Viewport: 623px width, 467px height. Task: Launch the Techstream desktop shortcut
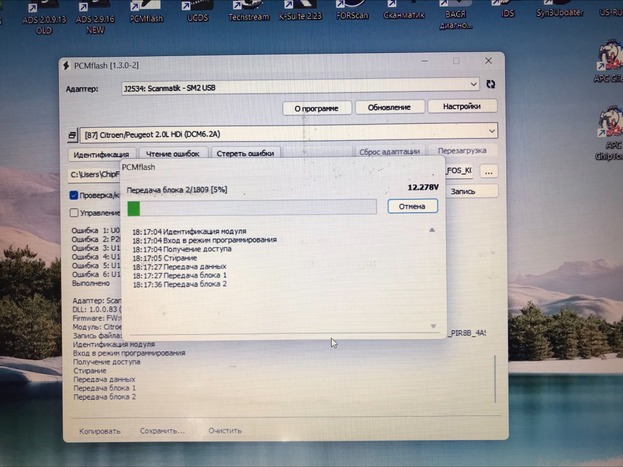248,9
